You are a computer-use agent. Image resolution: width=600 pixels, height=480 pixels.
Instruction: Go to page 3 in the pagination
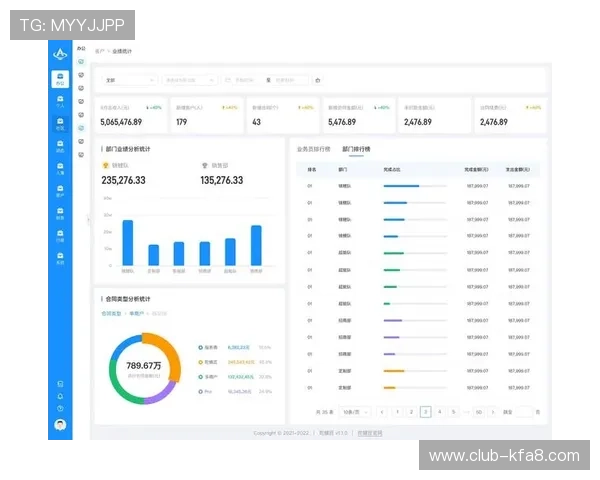coord(425,411)
